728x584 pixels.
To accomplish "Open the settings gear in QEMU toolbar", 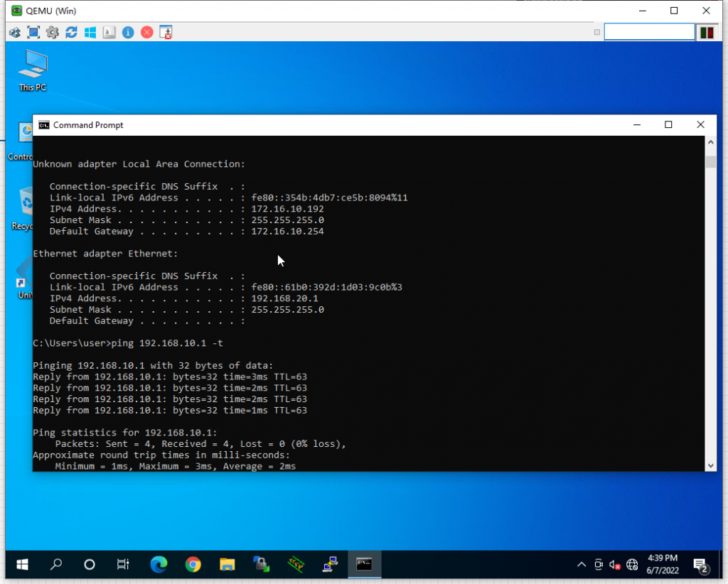I will pyautogui.click(x=52, y=32).
